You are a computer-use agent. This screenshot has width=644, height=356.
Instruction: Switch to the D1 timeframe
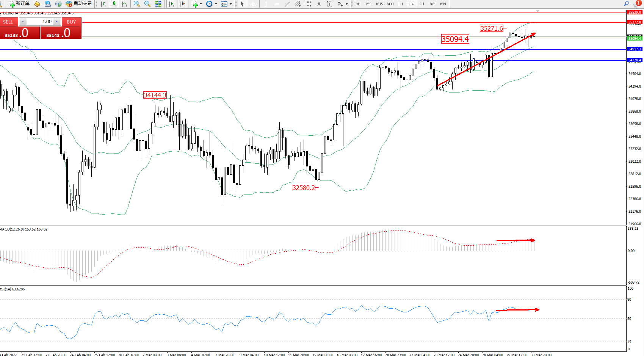(x=422, y=4)
